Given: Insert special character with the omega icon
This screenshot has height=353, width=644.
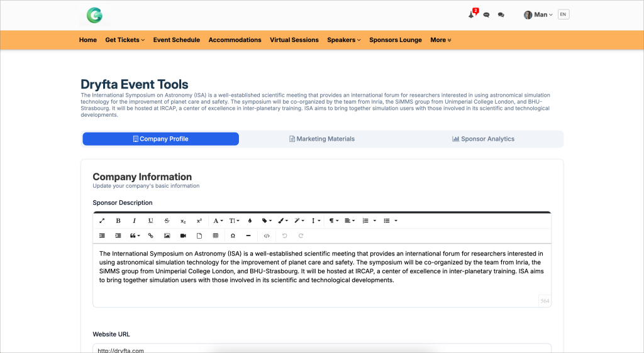Looking at the screenshot, I should click(x=233, y=236).
